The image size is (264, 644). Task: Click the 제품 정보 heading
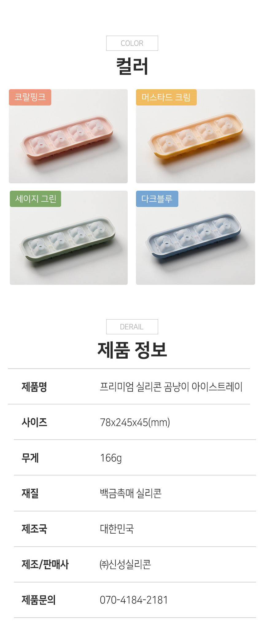point(132,350)
